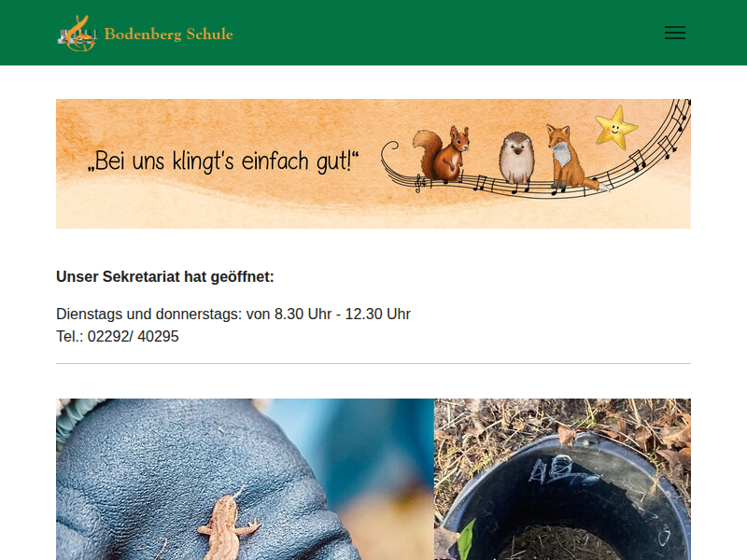Click the squirrel illustration in banner

click(442, 154)
